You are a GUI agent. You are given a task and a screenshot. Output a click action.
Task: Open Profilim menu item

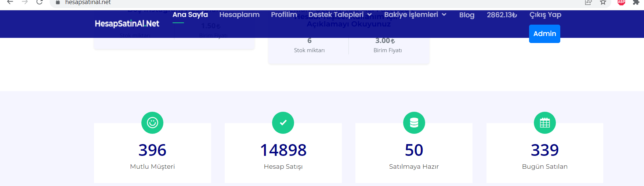tap(284, 15)
